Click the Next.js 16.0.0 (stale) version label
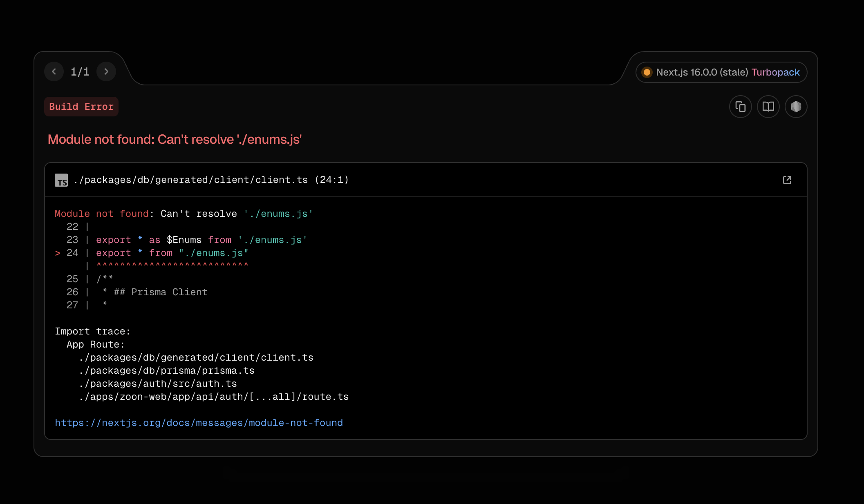 click(702, 72)
